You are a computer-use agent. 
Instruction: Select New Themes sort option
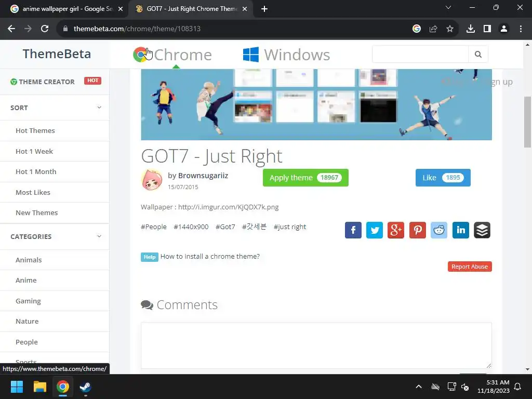tap(37, 212)
